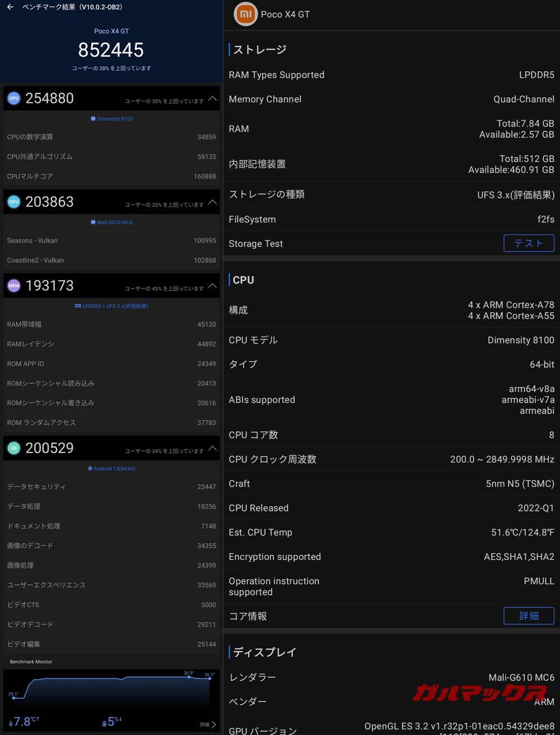Click the UX badge icon

[13, 448]
